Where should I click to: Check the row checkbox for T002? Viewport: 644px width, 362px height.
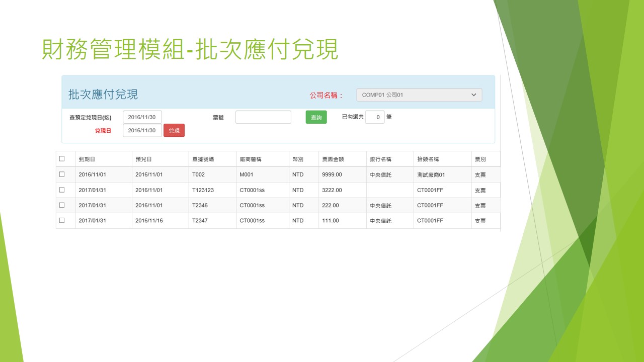(62, 174)
